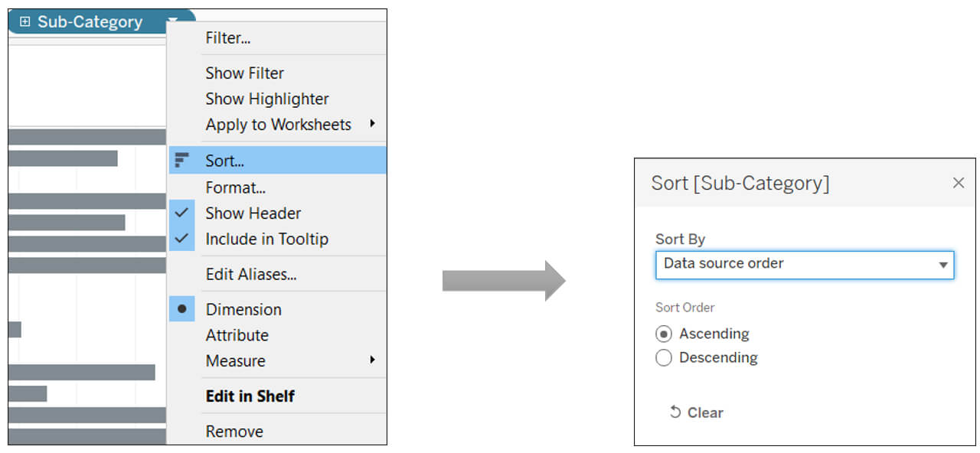The image size is (980, 453).
Task: Open the Sub-Category pill dropdown arrow
Action: click(174, 21)
